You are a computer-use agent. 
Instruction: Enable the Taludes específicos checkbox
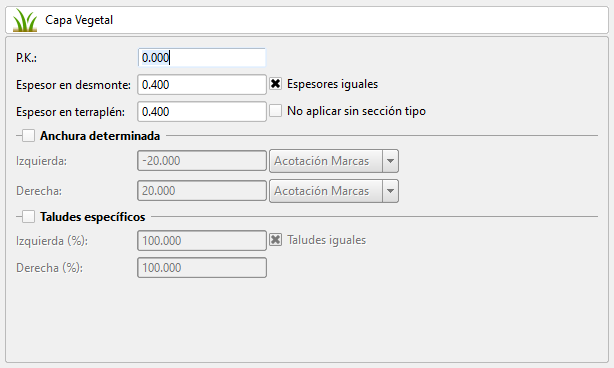coord(28,216)
